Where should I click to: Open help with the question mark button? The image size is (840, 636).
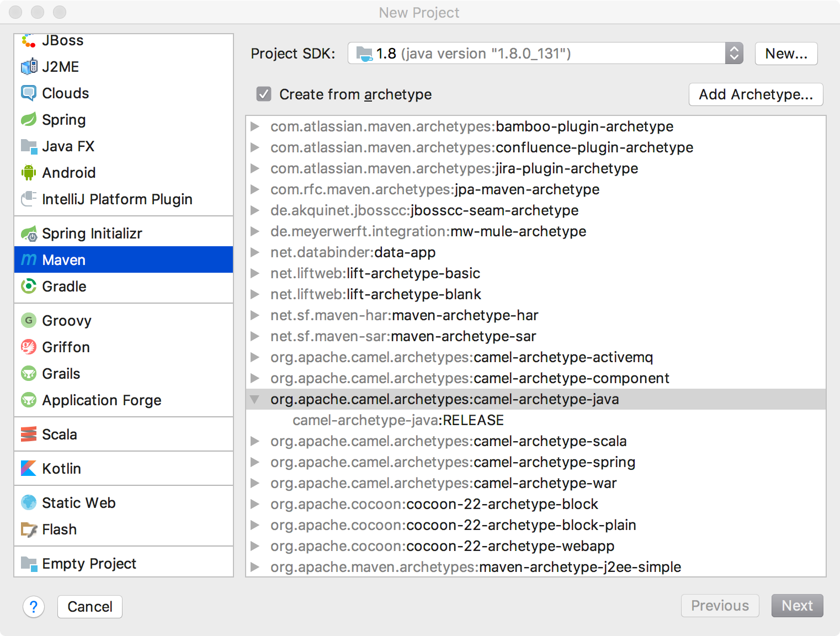click(34, 607)
